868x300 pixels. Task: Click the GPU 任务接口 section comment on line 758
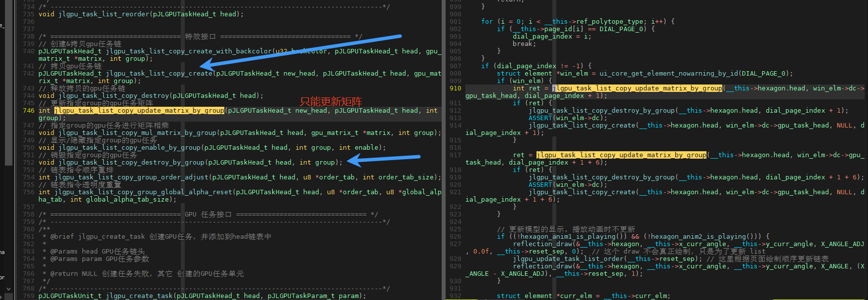(x=208, y=214)
